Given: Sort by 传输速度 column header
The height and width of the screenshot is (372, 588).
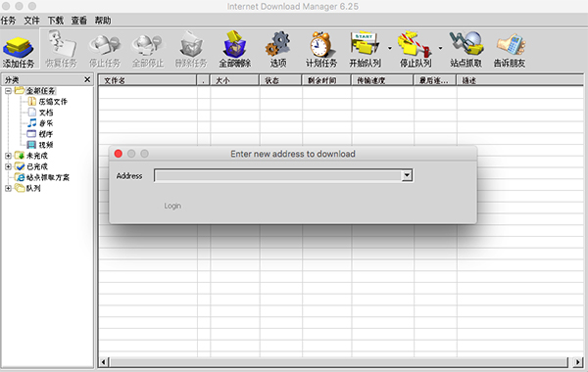Looking at the screenshot, I should pyautogui.click(x=382, y=80).
